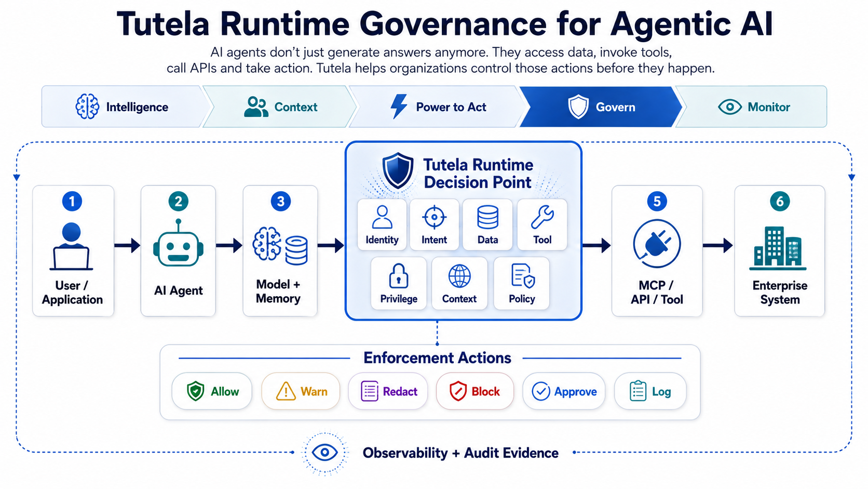Open the Power to Act stage
This screenshot has height=489, width=868.
(x=439, y=107)
